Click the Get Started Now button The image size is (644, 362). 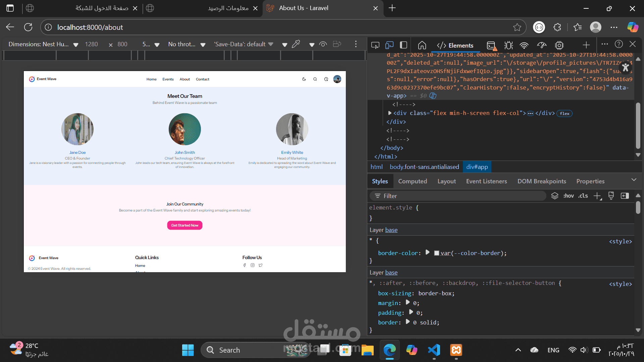coord(185,225)
